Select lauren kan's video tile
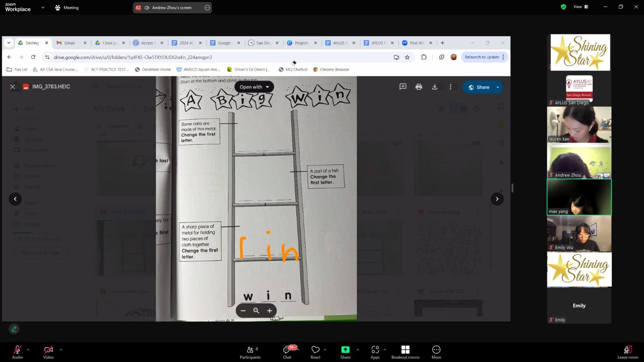 point(579,124)
